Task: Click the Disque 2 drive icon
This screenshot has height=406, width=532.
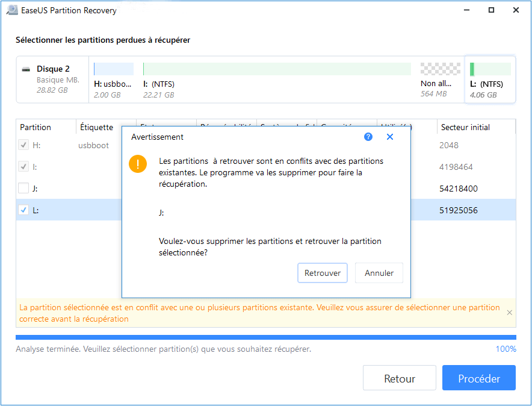Action: point(26,70)
